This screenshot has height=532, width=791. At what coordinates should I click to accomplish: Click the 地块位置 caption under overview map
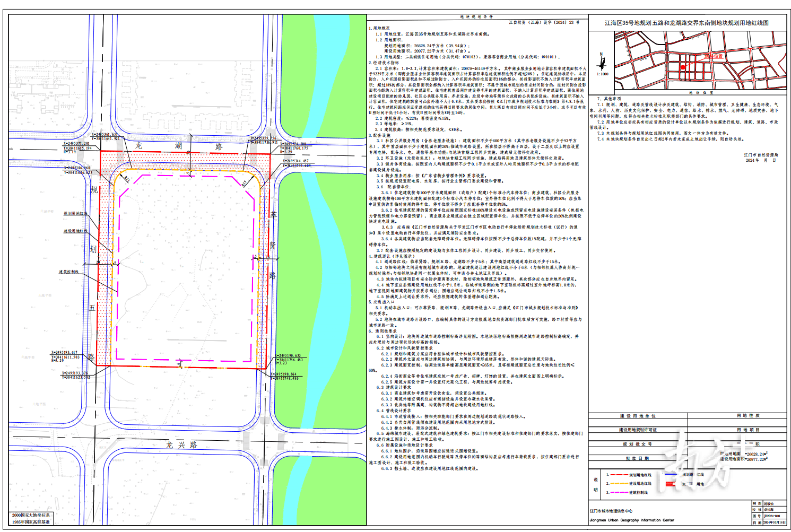click(x=701, y=93)
